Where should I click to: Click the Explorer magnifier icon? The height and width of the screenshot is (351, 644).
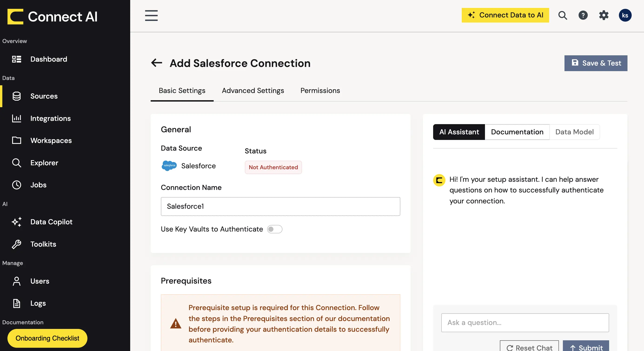pyautogui.click(x=17, y=163)
